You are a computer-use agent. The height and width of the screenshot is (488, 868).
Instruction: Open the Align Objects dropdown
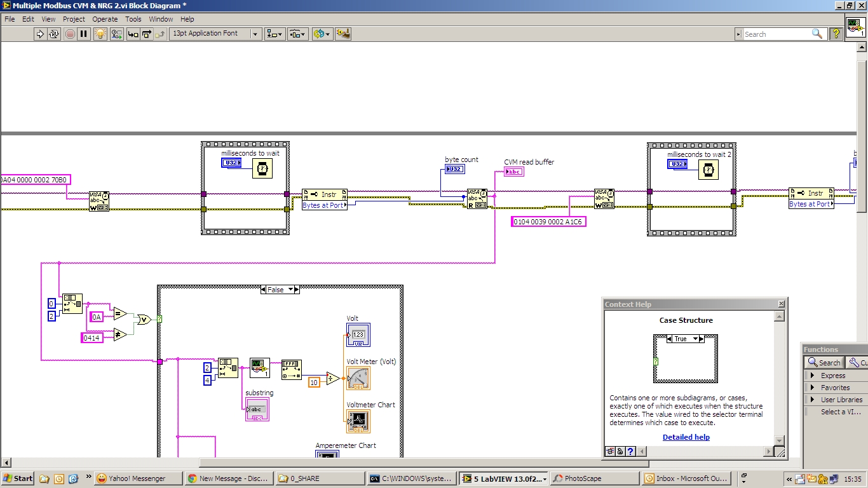(x=275, y=34)
